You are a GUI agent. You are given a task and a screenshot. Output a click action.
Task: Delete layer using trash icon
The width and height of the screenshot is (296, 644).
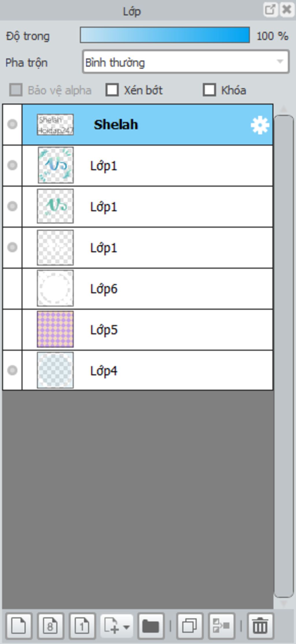(260, 626)
